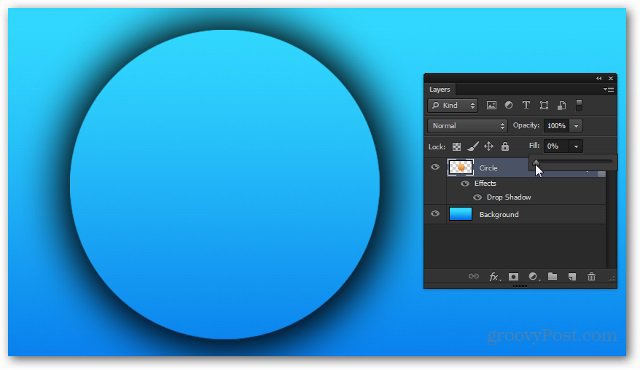
Task: Add layer mask icon
Action: point(513,277)
